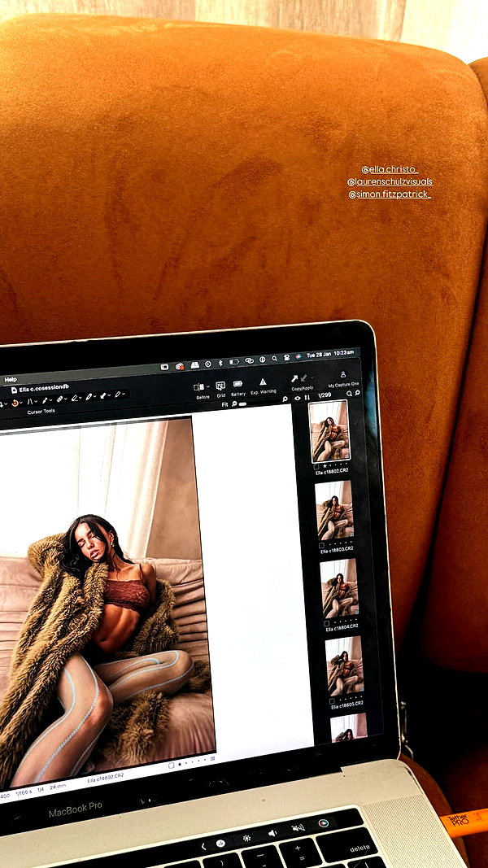Click Ella c18802.CR2 name below viewer
488x868 pixels.
pyautogui.click(x=105, y=779)
